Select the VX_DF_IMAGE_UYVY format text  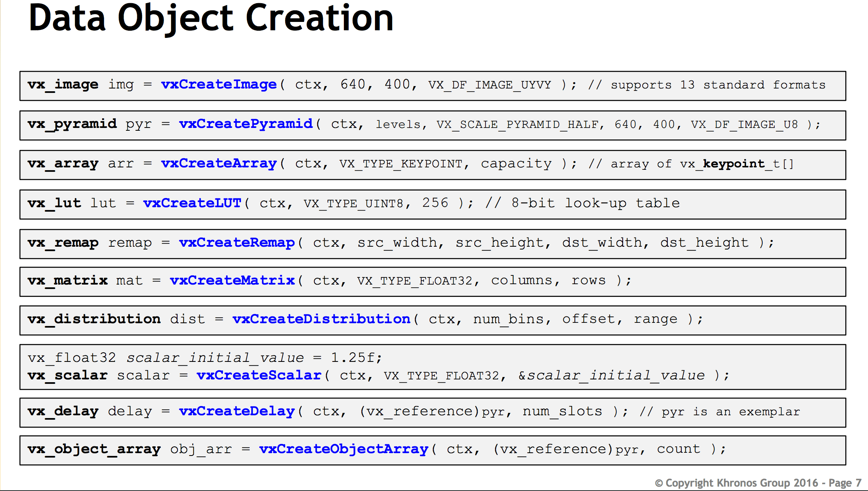(489, 85)
